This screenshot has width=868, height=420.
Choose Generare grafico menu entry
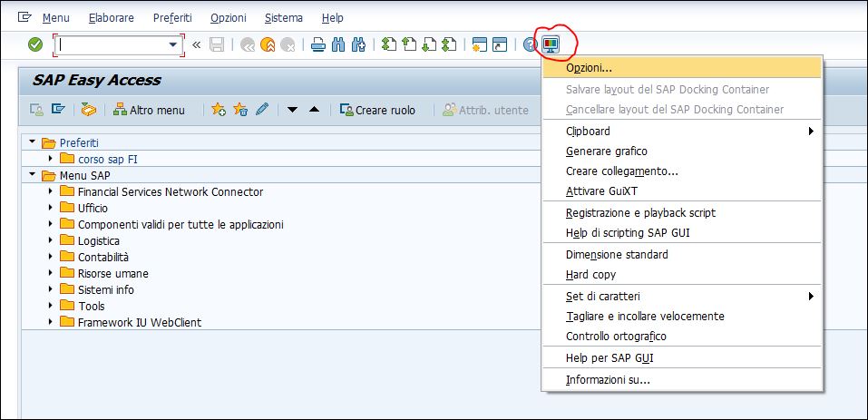[682, 151]
